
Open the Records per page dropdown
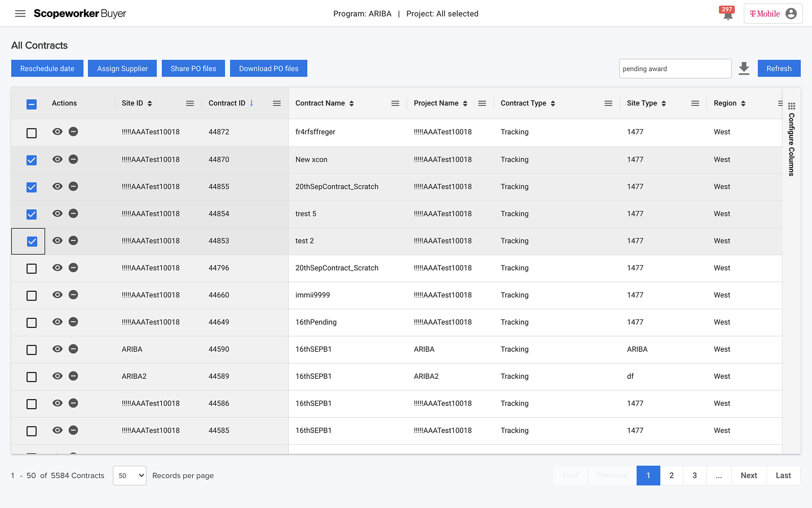click(x=130, y=475)
